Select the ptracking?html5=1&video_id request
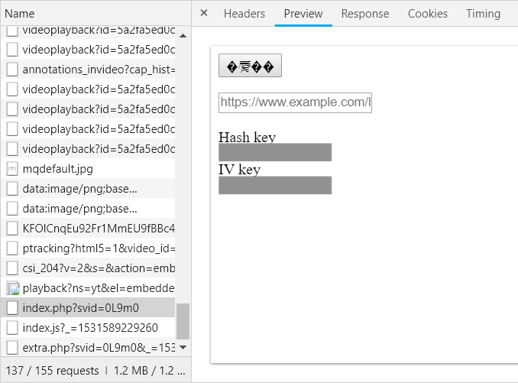The width and height of the screenshot is (518, 383). point(88,248)
